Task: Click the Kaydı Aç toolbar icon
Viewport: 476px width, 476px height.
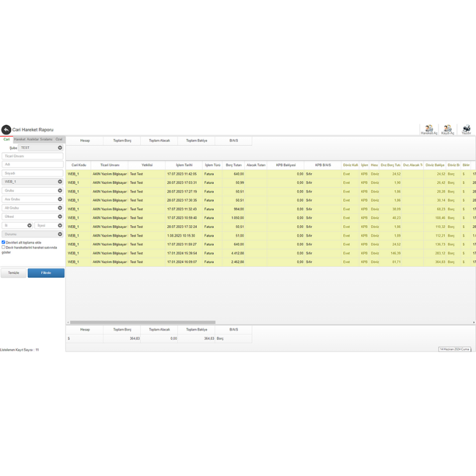Action: click(447, 129)
